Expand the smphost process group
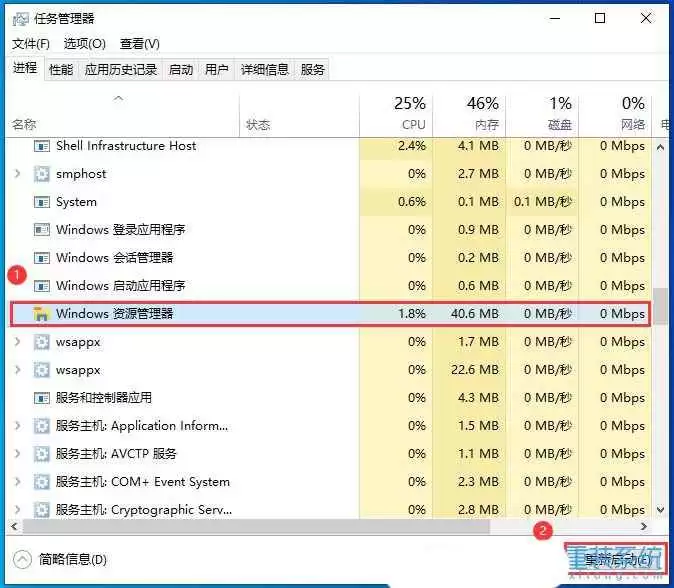The height and width of the screenshot is (588, 674). tap(17, 174)
